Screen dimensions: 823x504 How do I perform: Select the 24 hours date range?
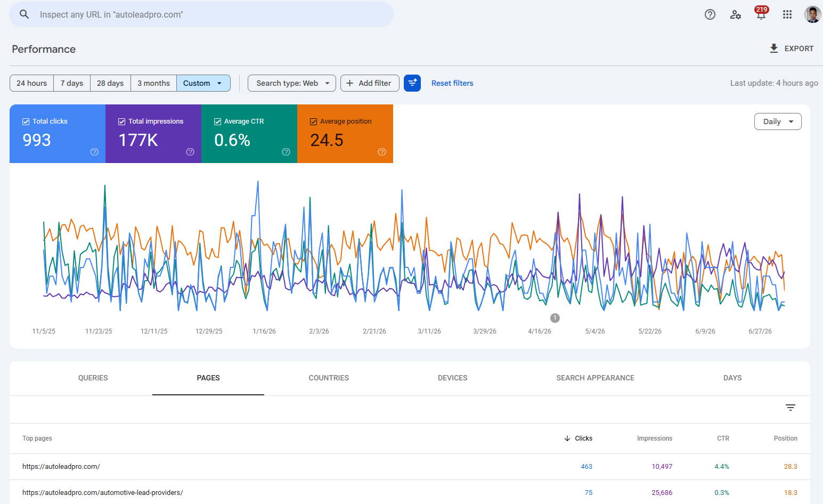coord(31,83)
